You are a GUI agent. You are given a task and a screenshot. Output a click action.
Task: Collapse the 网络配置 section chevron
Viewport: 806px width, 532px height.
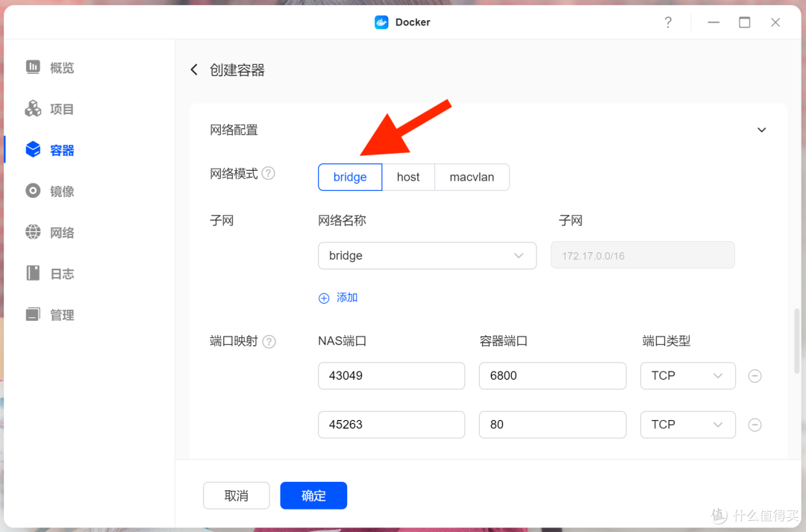pos(761,130)
